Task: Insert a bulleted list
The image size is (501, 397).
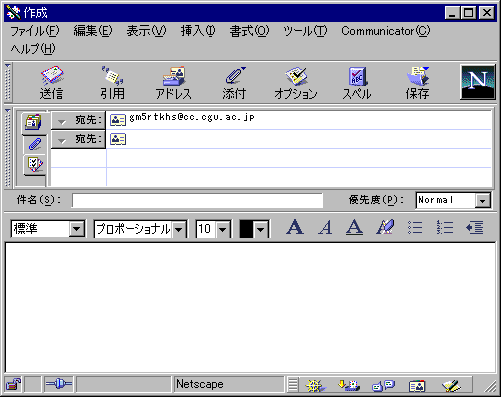Action: point(415,228)
